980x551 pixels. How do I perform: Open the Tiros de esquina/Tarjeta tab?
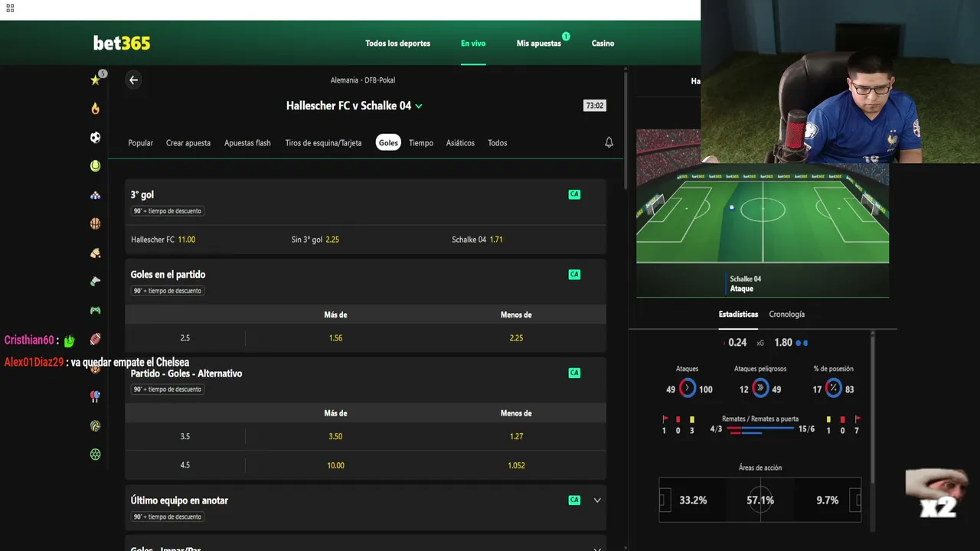pyautogui.click(x=323, y=143)
